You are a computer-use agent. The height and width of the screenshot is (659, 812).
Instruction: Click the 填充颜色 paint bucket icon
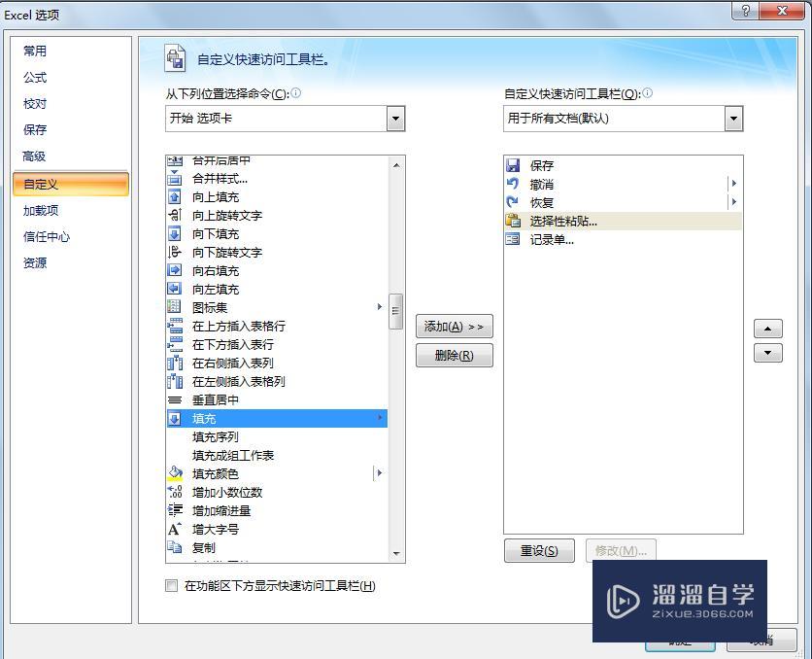coord(175,473)
